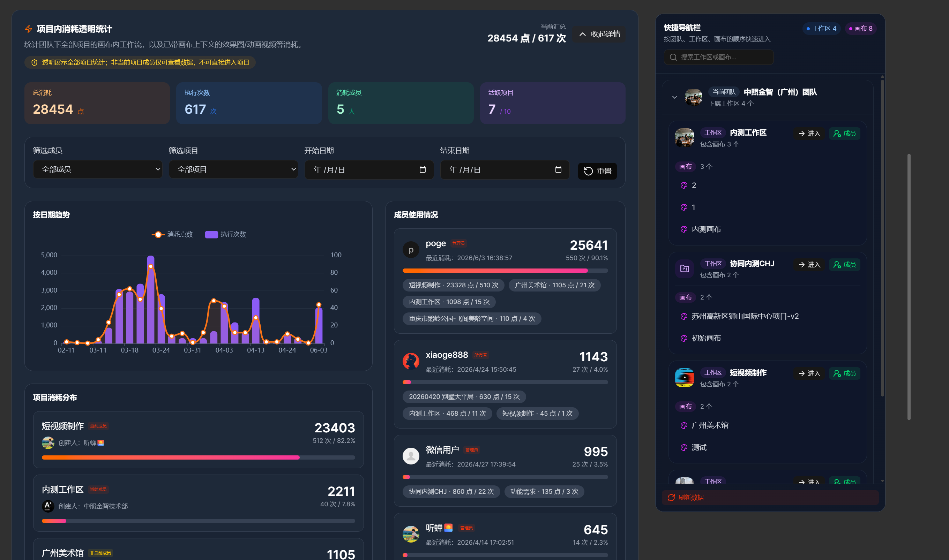Image resolution: width=949 pixels, height=560 pixels.
Task: Enter the 短视频制作 workspace via 进入
Action: point(809,373)
